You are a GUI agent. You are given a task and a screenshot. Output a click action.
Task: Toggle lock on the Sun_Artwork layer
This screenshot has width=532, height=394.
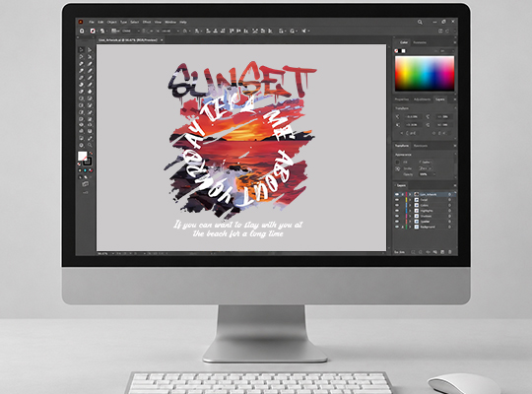402,194
